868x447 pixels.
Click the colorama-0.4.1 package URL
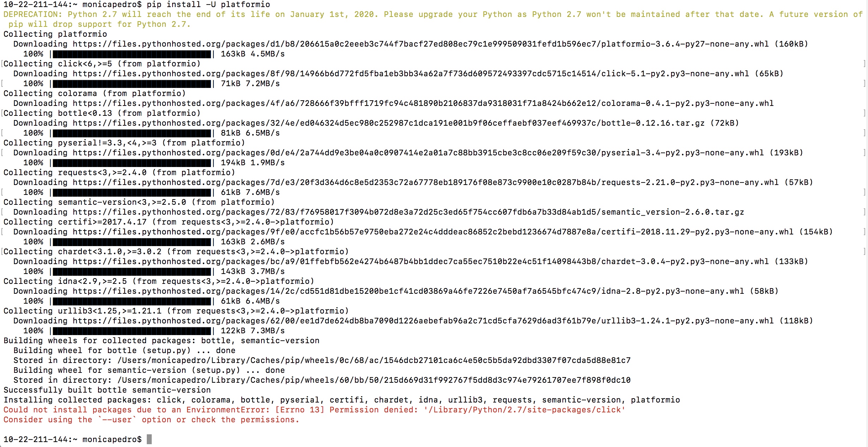(423, 103)
